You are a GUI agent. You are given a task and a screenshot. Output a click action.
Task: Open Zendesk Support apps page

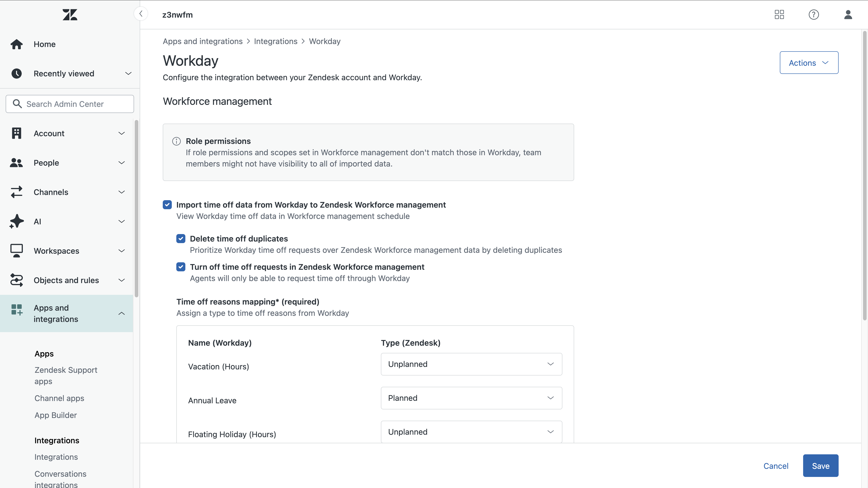(66, 375)
